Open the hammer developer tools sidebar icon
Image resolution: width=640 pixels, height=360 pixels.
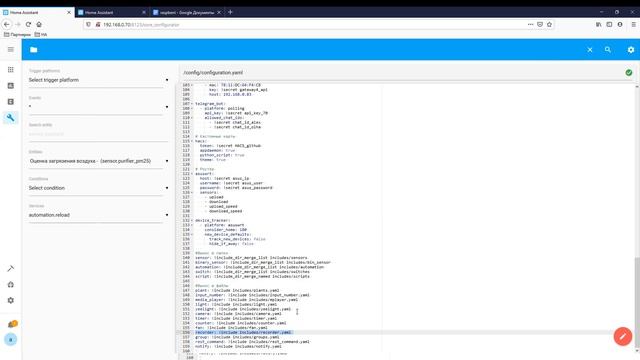click(11, 268)
